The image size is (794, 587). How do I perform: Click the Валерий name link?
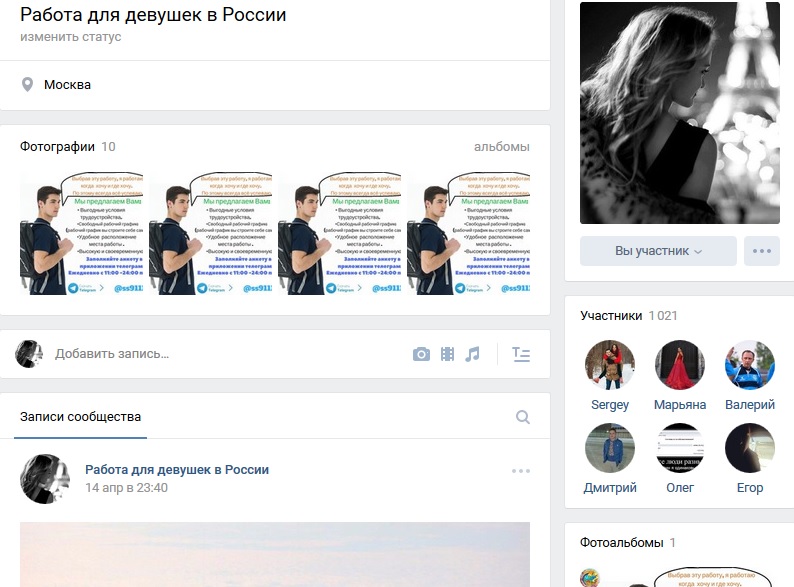750,405
